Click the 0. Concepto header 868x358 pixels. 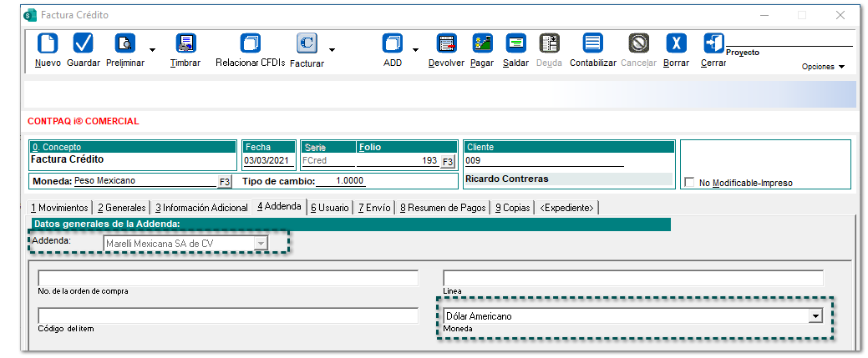(x=133, y=147)
